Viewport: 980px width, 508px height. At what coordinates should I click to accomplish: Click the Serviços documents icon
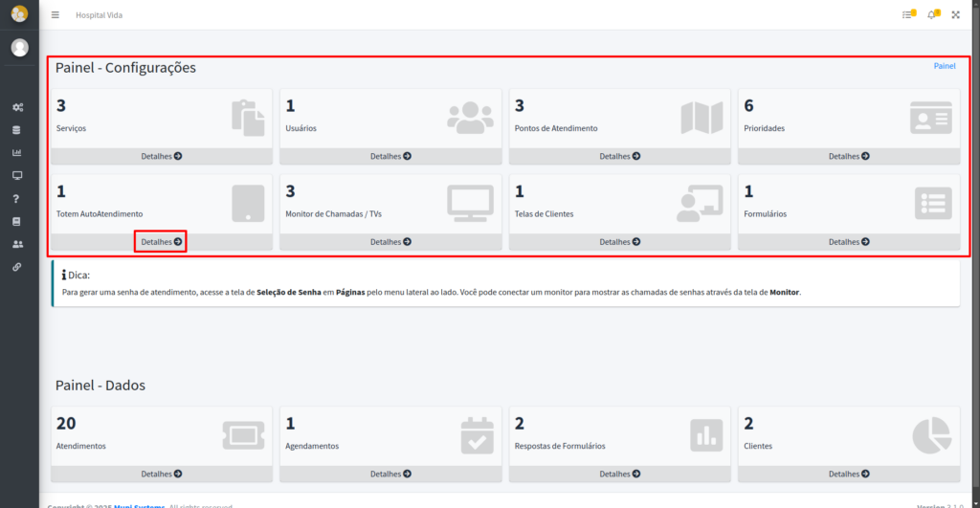click(x=248, y=118)
